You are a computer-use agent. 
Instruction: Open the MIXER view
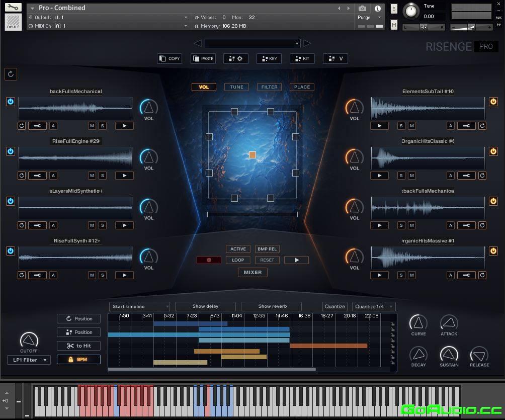coord(252,272)
